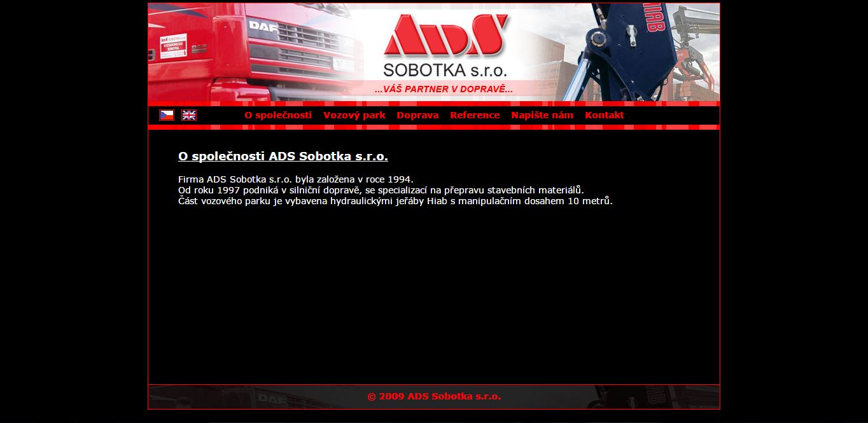868x423 pixels.
Task: Click the red DAF truck photo in the header
Action: tap(255, 52)
